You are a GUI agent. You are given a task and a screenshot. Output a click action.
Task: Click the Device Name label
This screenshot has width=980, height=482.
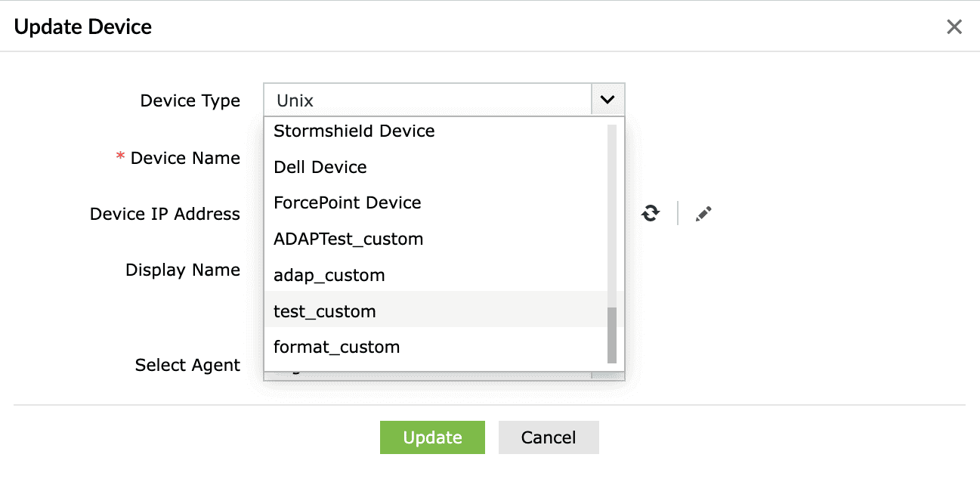(185, 158)
